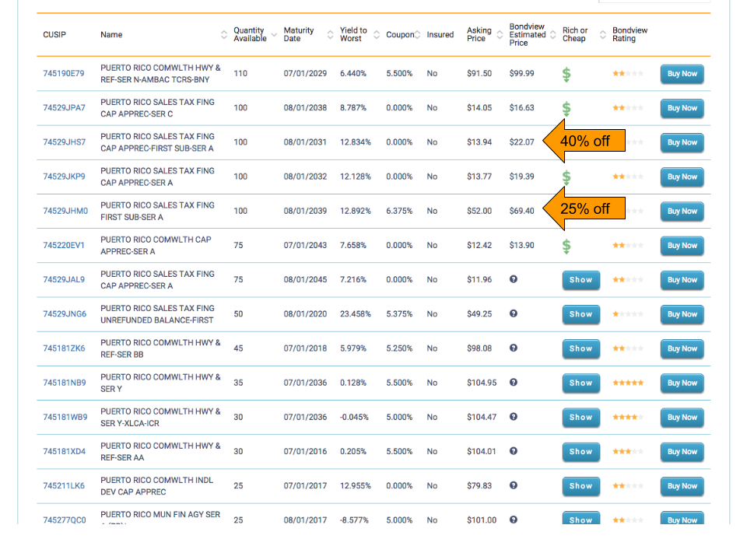Viewport: 747px width, 560px height.
Task: Click green dollar icon for CUSIP 745220EV1
Action: point(566,246)
